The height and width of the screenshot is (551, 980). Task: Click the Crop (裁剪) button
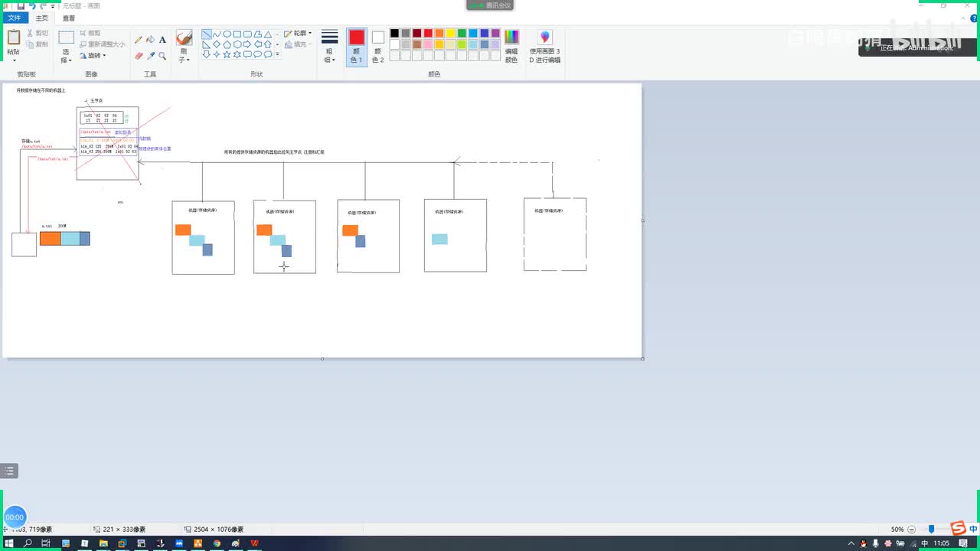tap(90, 34)
